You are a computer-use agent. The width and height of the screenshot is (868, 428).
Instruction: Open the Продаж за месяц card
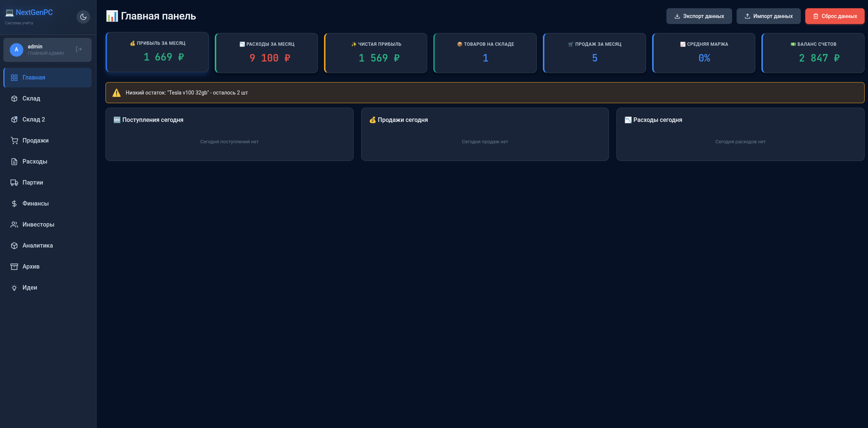click(x=595, y=53)
